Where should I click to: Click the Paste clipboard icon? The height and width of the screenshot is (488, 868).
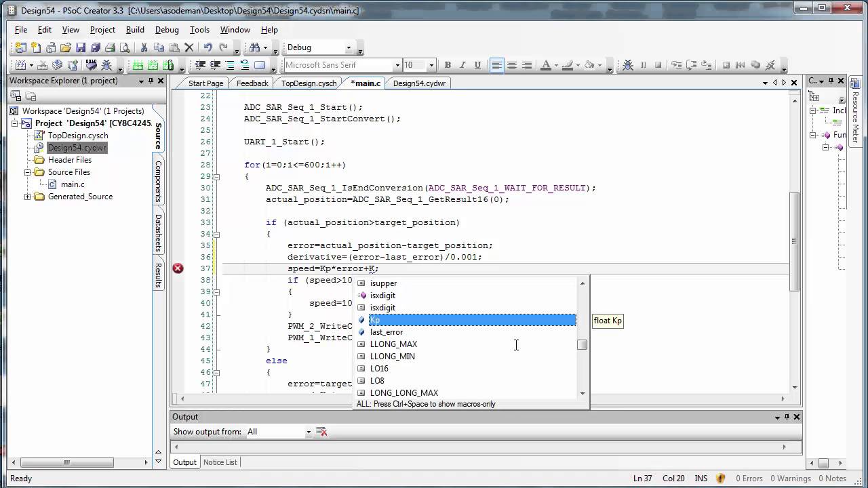click(x=174, y=47)
